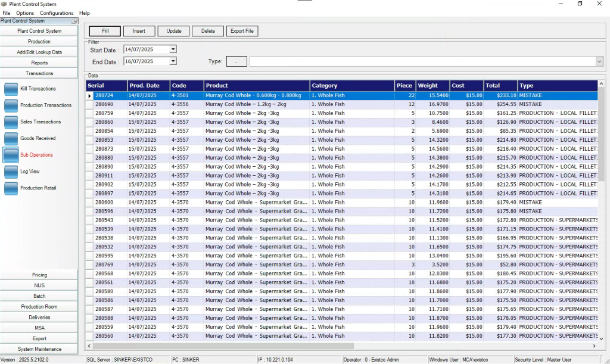Sort by the Type column header
The width and height of the screenshot is (610, 364).
click(x=558, y=86)
